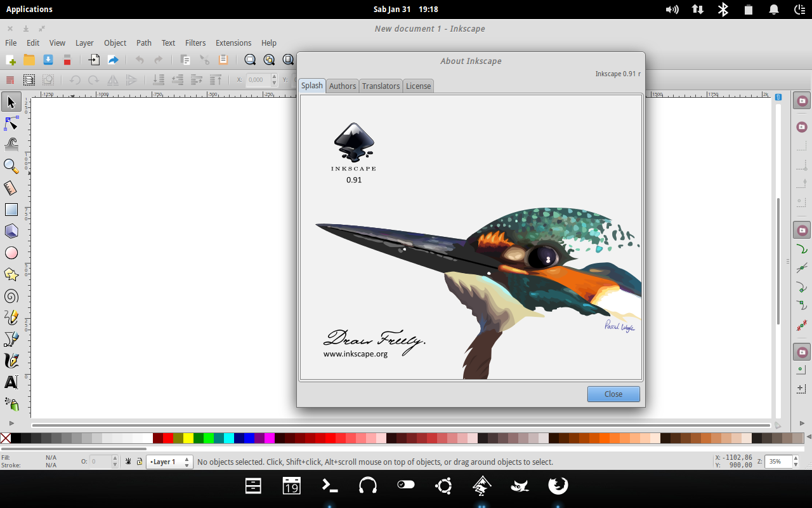812x508 pixels.
Task: Click the Import icon
Action: pyautogui.click(x=94, y=60)
